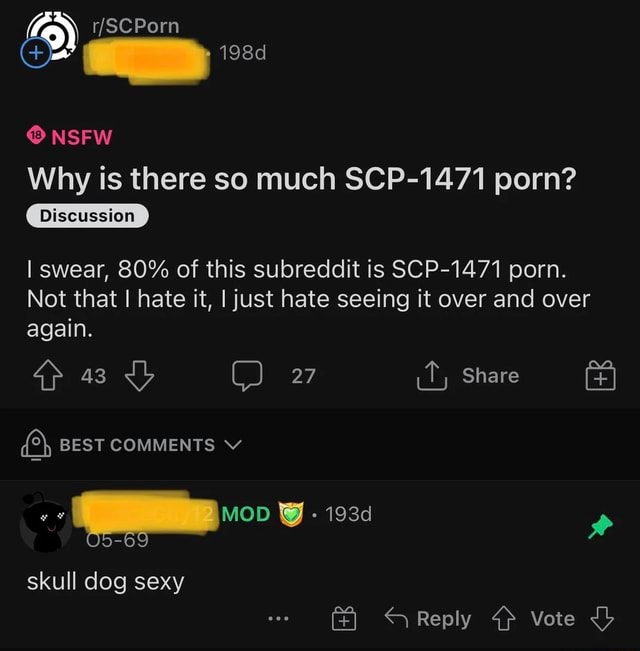Upvote the SCP-1471 post
The height and width of the screenshot is (651, 640).
[x=48, y=375]
